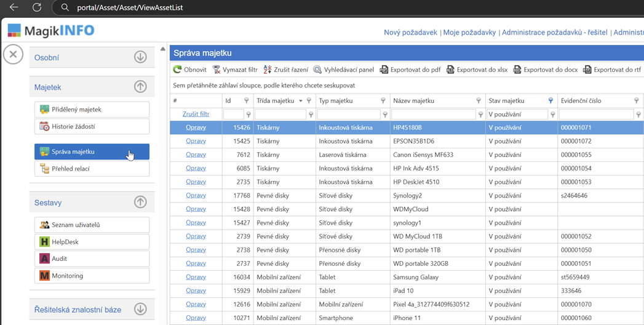The image size is (644, 325).
Task: Open filter condition icon beside Název majetku box
Action: click(x=480, y=114)
